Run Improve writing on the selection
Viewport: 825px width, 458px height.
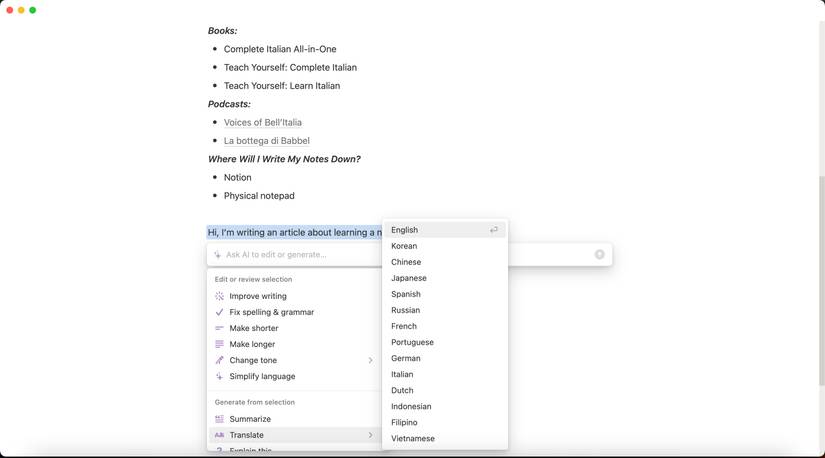[x=295, y=296]
